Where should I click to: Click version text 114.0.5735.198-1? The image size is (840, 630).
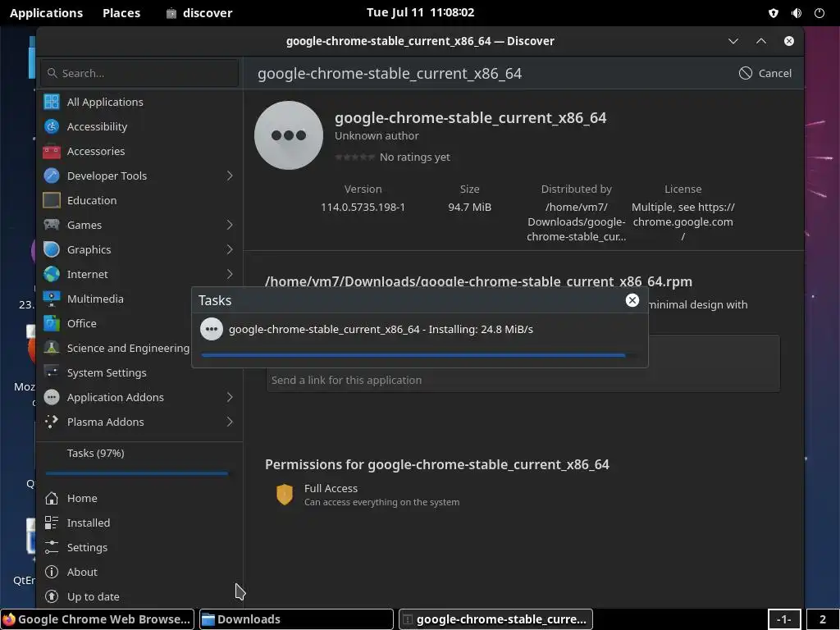(x=363, y=208)
